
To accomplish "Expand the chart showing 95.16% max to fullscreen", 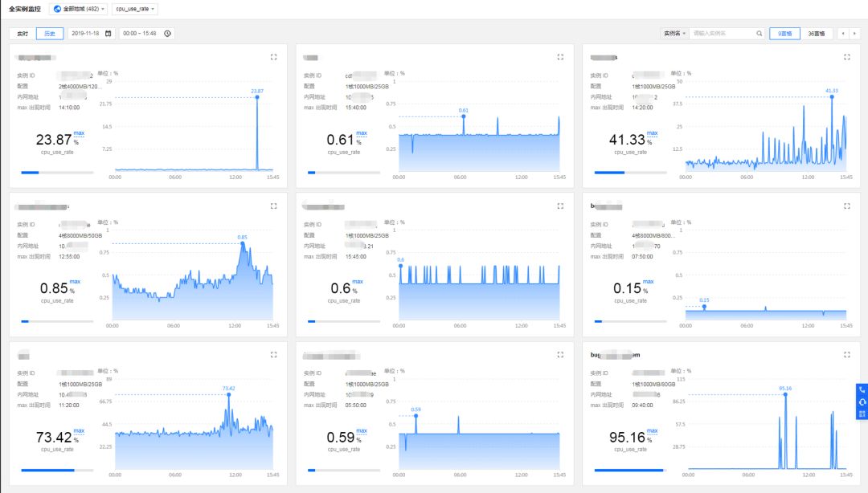I will click(x=847, y=355).
